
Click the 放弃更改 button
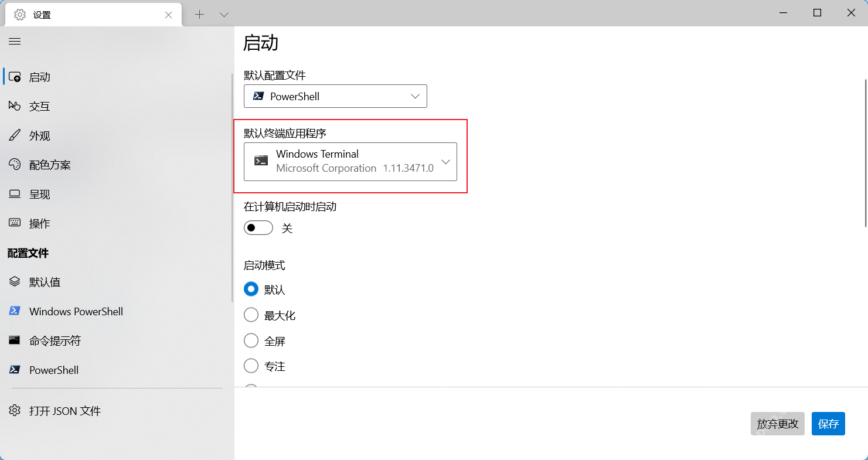coord(777,424)
